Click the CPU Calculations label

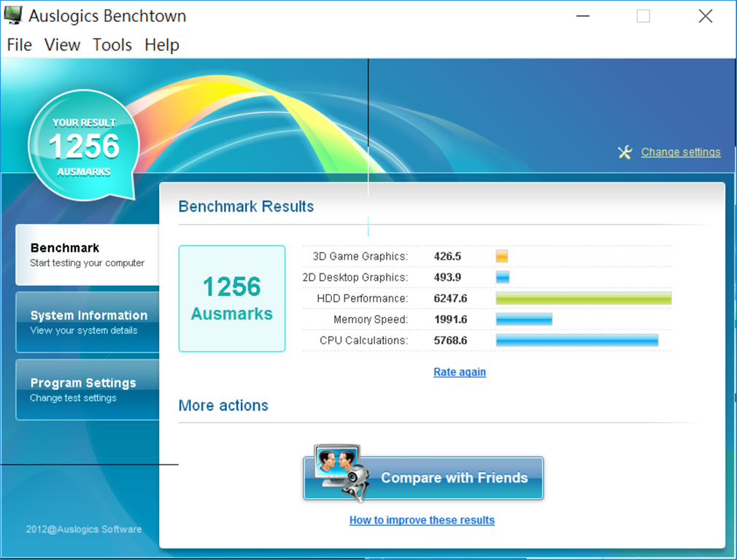click(364, 340)
